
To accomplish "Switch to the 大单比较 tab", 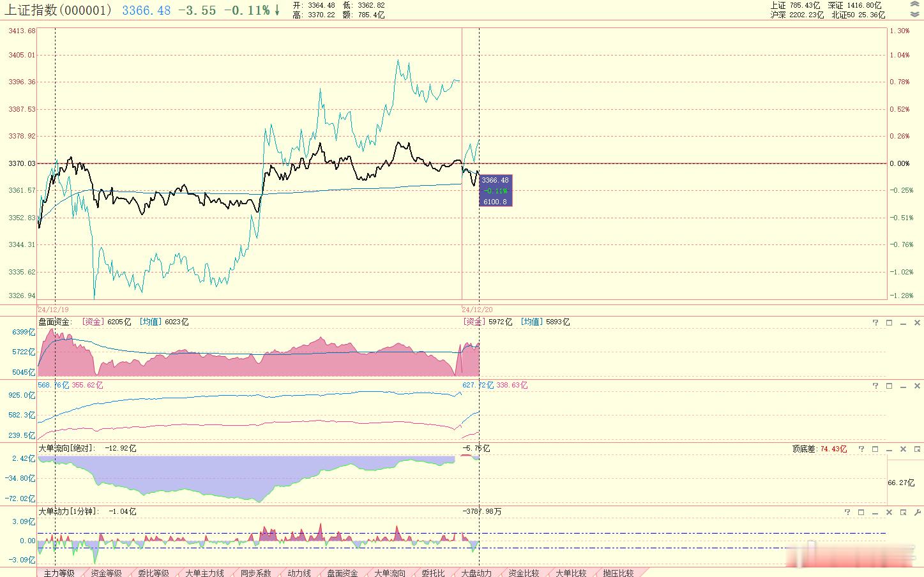I will point(571,573).
